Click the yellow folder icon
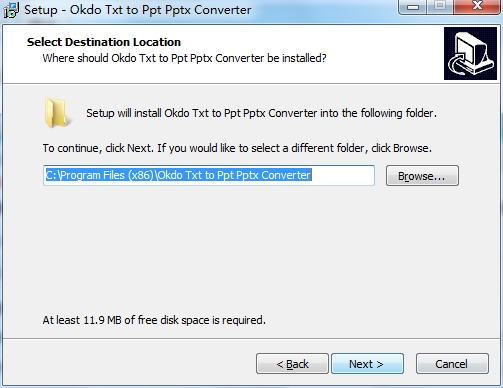The image size is (503, 388). (57, 113)
